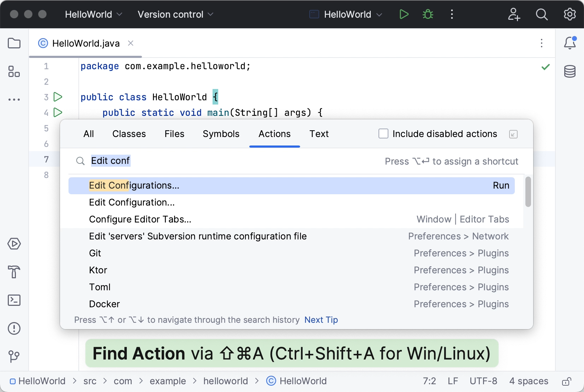Open the Terminal tool window
The width and height of the screenshot is (584, 392).
14,300
